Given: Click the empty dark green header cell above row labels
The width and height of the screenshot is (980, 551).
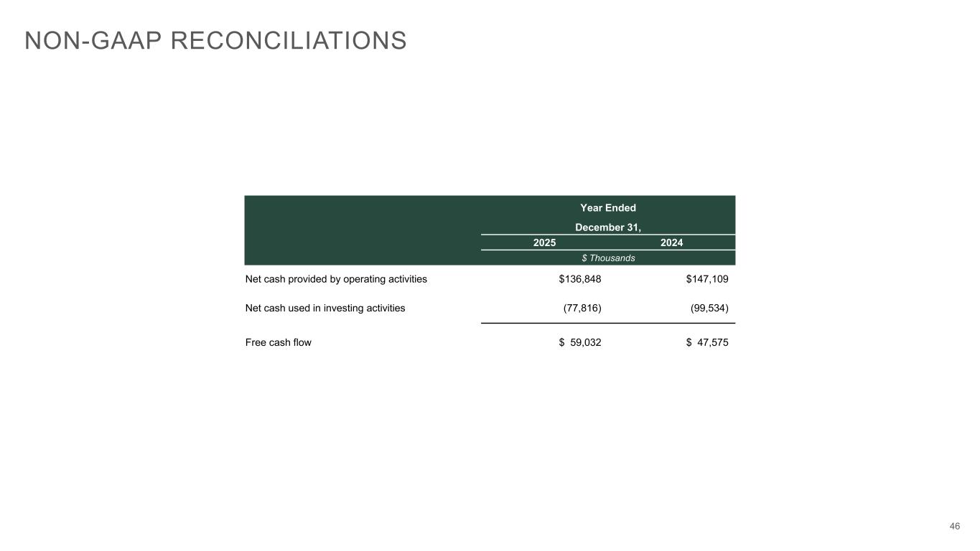Looking at the screenshot, I should [362, 230].
